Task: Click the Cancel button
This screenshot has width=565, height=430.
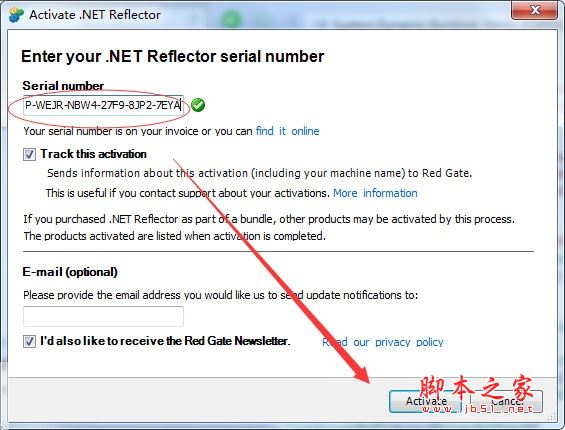Action: (506, 401)
